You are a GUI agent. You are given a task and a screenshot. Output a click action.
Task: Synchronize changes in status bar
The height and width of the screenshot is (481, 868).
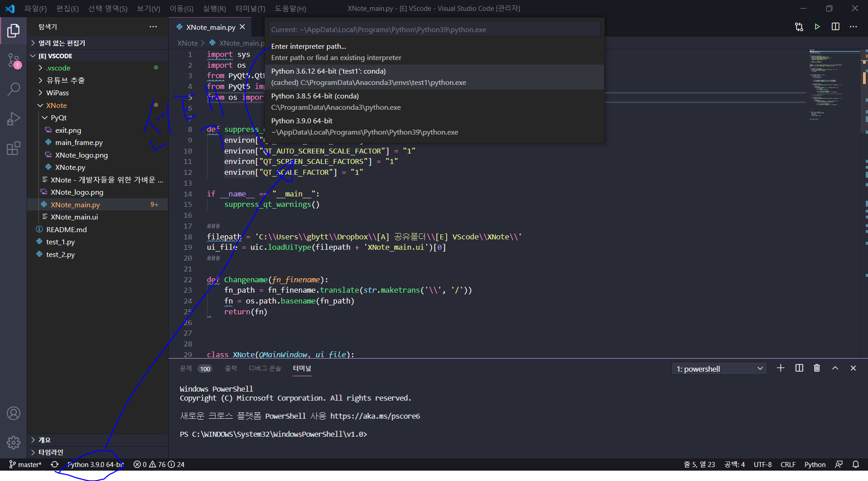[x=55, y=464]
